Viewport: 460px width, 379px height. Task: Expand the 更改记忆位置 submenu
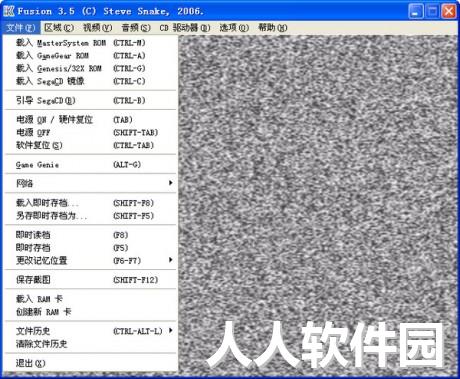coord(171,260)
